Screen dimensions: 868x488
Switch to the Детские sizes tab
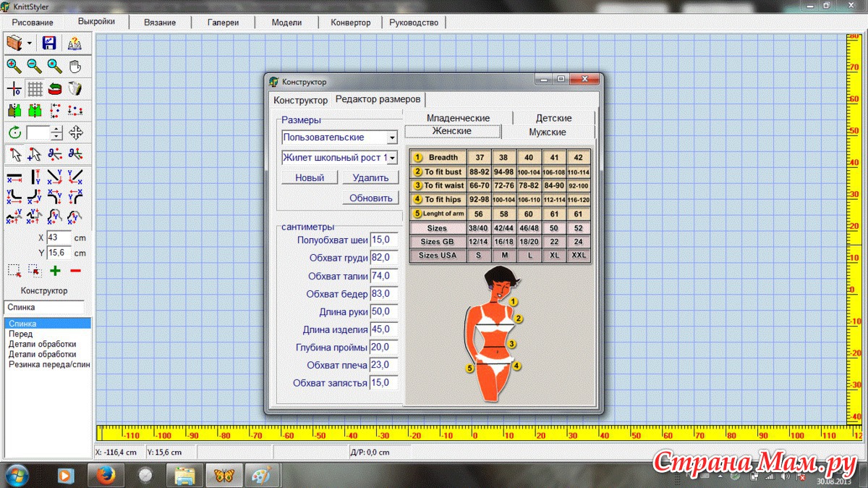pyautogui.click(x=553, y=118)
